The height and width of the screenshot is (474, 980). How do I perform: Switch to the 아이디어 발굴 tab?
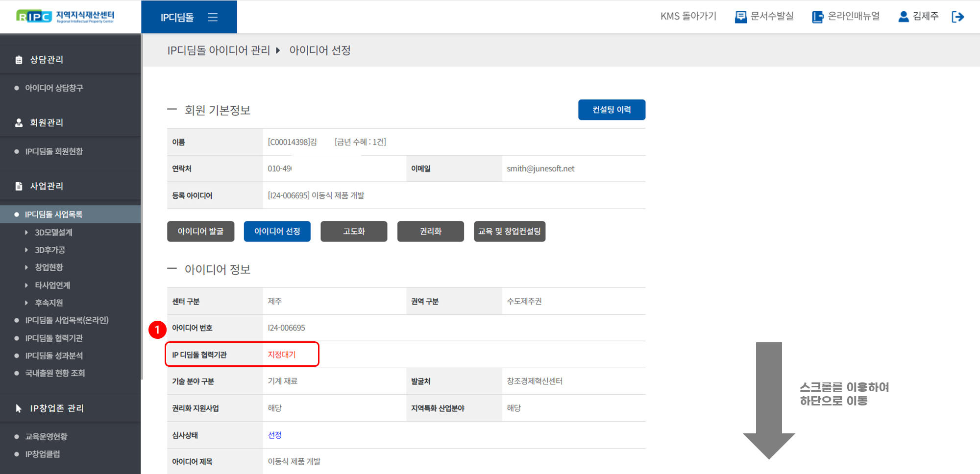pyautogui.click(x=200, y=232)
